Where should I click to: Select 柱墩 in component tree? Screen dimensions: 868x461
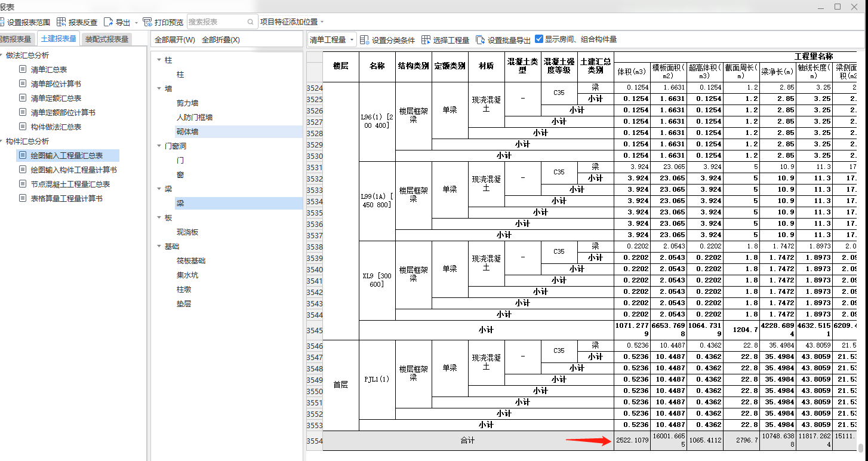184,290
